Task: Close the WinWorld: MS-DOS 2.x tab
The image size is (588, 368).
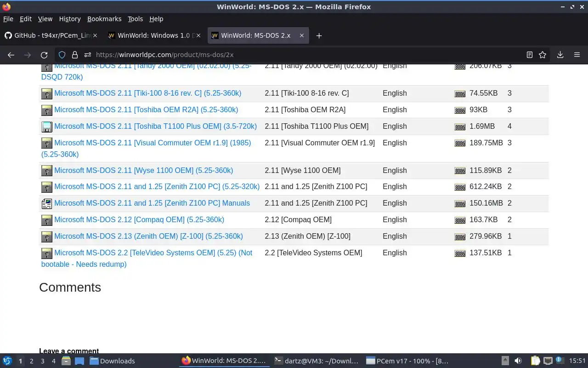Action: 302,35
